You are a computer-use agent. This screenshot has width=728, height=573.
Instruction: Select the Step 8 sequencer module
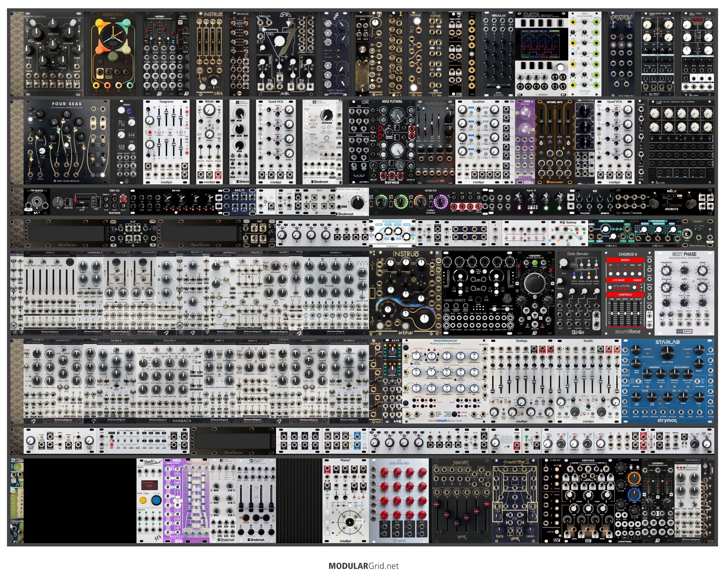[x=50, y=293]
